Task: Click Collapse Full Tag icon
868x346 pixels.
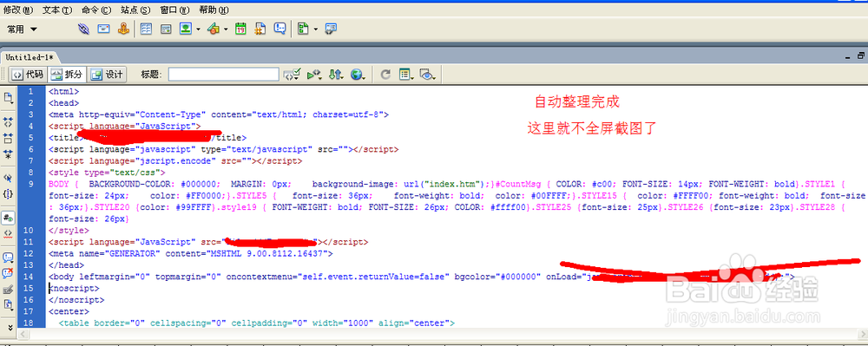Action: (x=9, y=121)
